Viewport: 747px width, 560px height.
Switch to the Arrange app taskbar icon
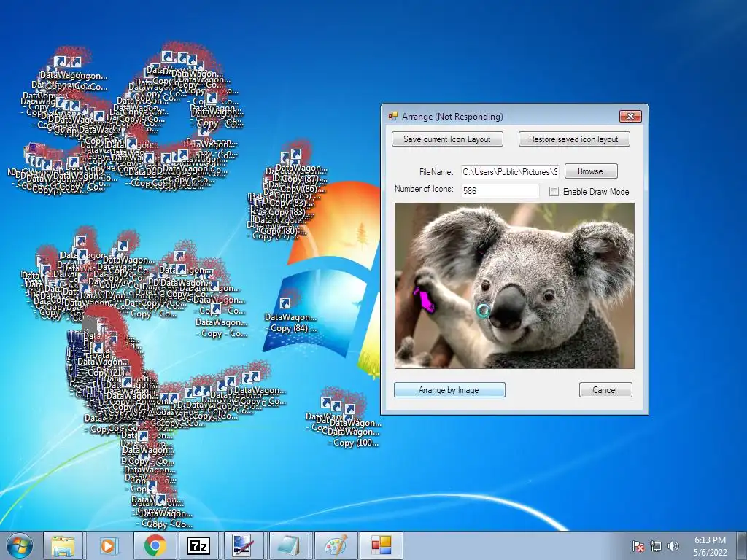point(381,545)
